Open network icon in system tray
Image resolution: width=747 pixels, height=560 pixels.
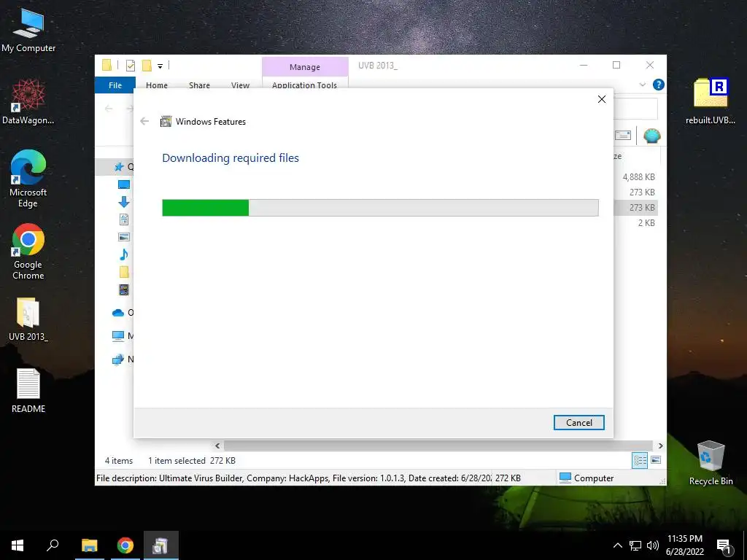point(635,545)
